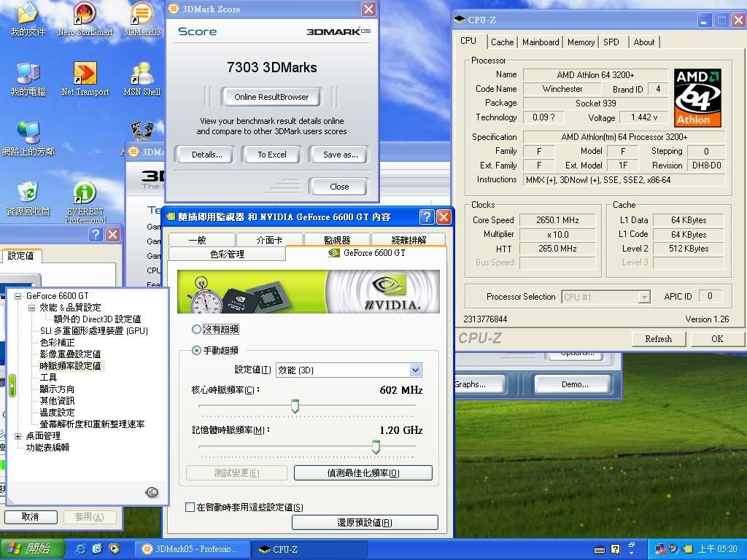Open the 資源回收筒 recycle bin icon
The height and width of the screenshot is (560, 747).
click(28, 198)
